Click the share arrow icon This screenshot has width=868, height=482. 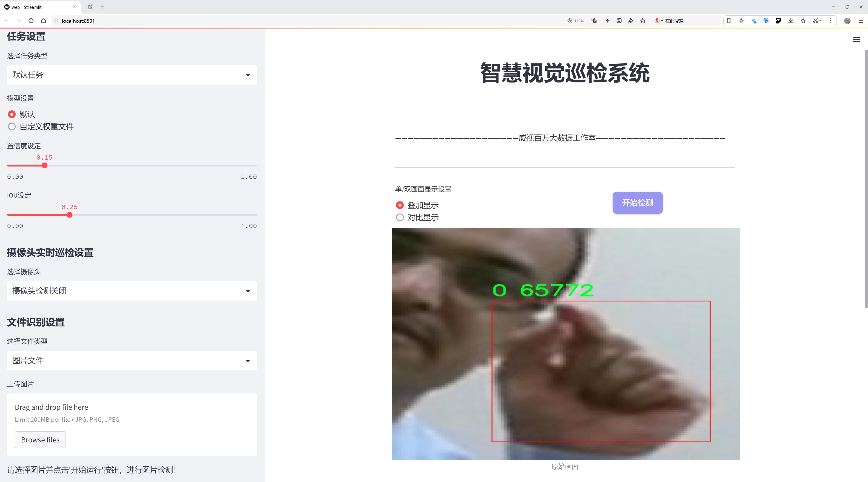coord(631,21)
